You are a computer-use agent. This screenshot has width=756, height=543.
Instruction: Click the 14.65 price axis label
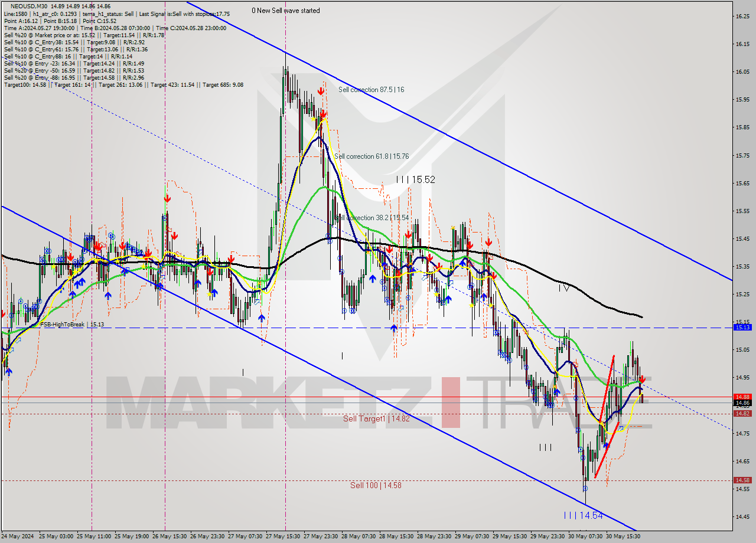742,461
